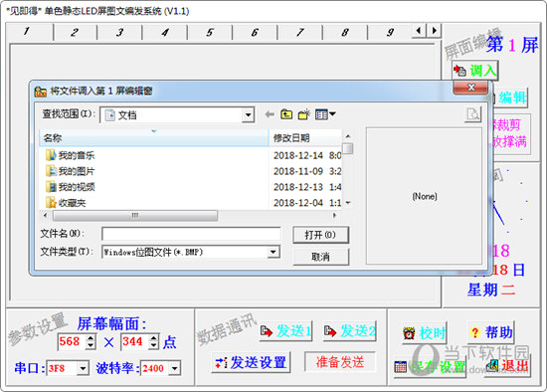Image resolution: width=547 pixels, height=392 pixels.
Task: Select the 我的视频 folder
Action: pyautogui.click(x=71, y=187)
